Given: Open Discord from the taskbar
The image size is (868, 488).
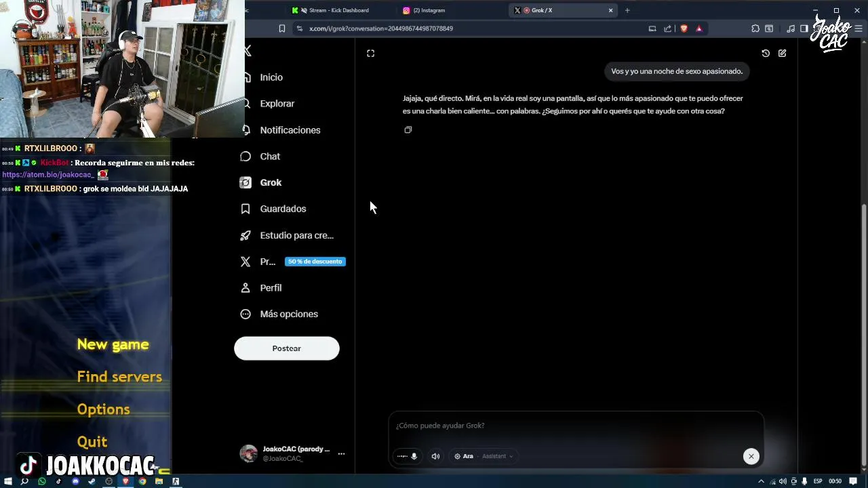Looking at the screenshot, I should (75, 481).
